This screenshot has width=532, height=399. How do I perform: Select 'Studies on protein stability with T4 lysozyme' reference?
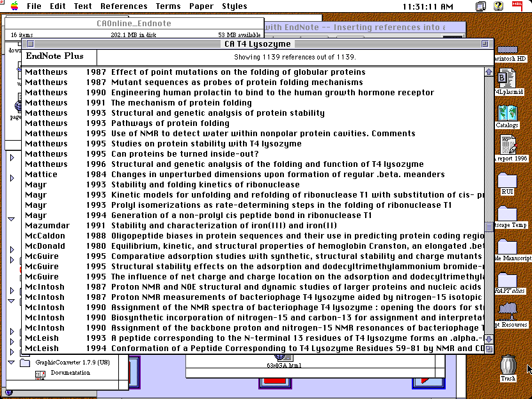pos(253,143)
